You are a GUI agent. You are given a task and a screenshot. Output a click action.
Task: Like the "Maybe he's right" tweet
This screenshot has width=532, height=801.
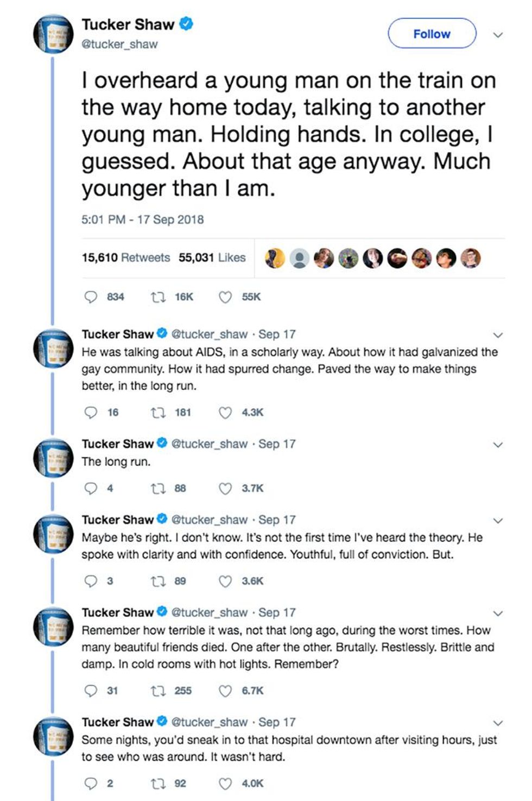(x=225, y=582)
